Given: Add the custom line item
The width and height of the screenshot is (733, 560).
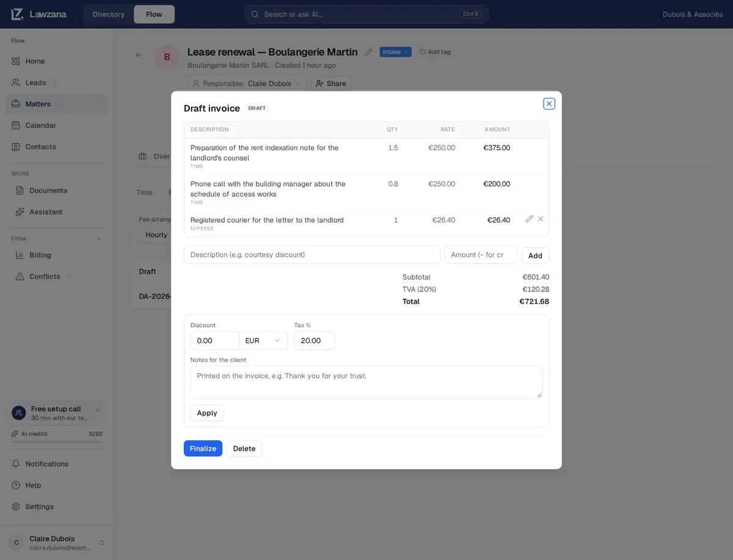Looking at the screenshot, I should pyautogui.click(x=535, y=255).
